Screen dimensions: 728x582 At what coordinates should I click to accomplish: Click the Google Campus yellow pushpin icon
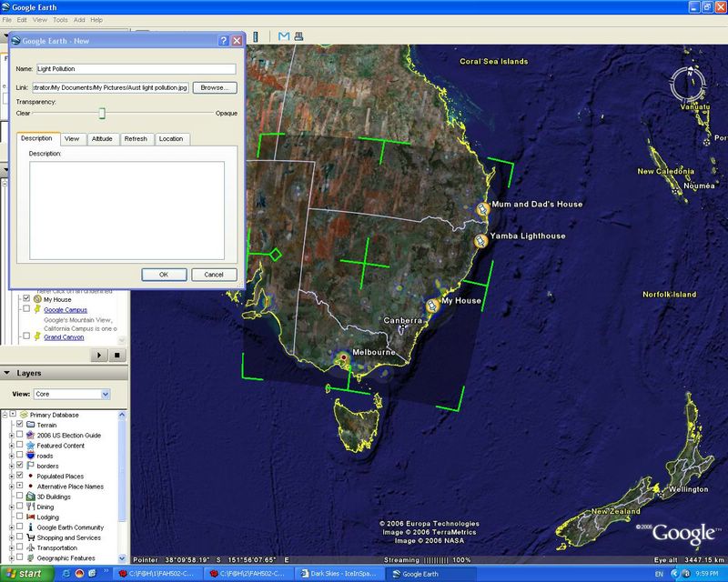(x=37, y=309)
